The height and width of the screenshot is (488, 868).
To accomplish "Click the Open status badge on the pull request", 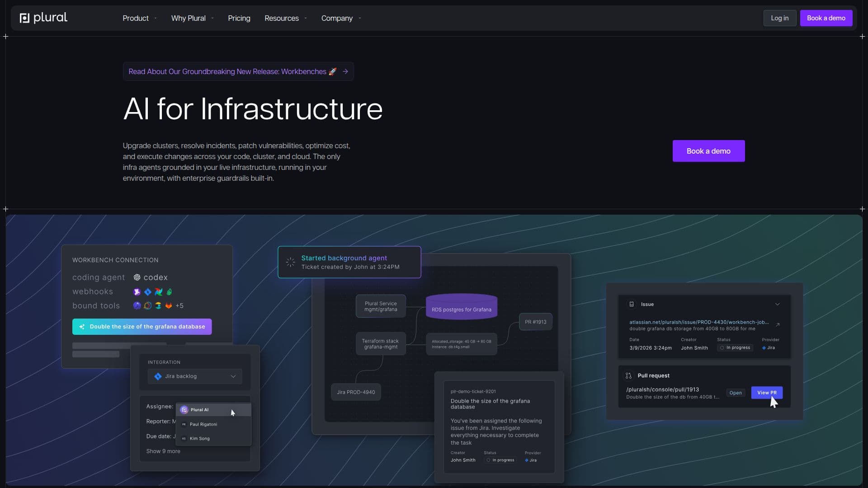I will coord(736,393).
